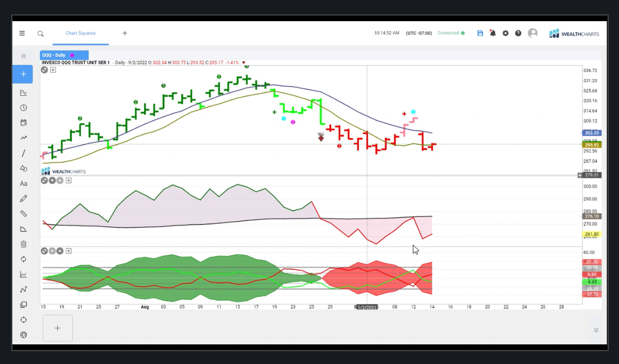619x364 pixels.
Task: Click the 9/2/2022 date label on axis
Action: tap(367, 307)
